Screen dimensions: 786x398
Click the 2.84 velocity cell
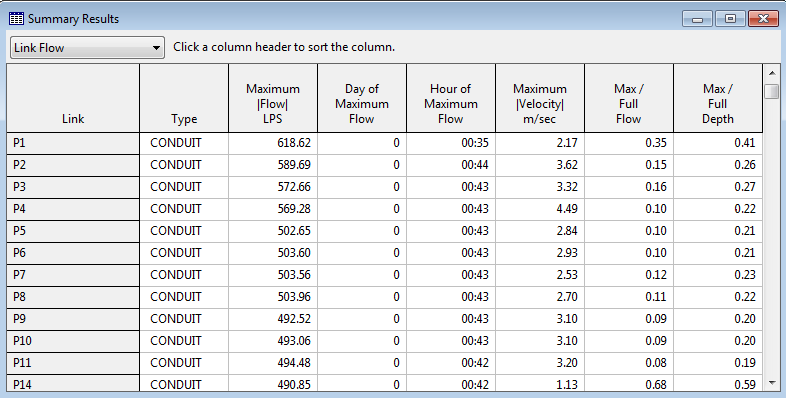pyautogui.click(x=540, y=232)
